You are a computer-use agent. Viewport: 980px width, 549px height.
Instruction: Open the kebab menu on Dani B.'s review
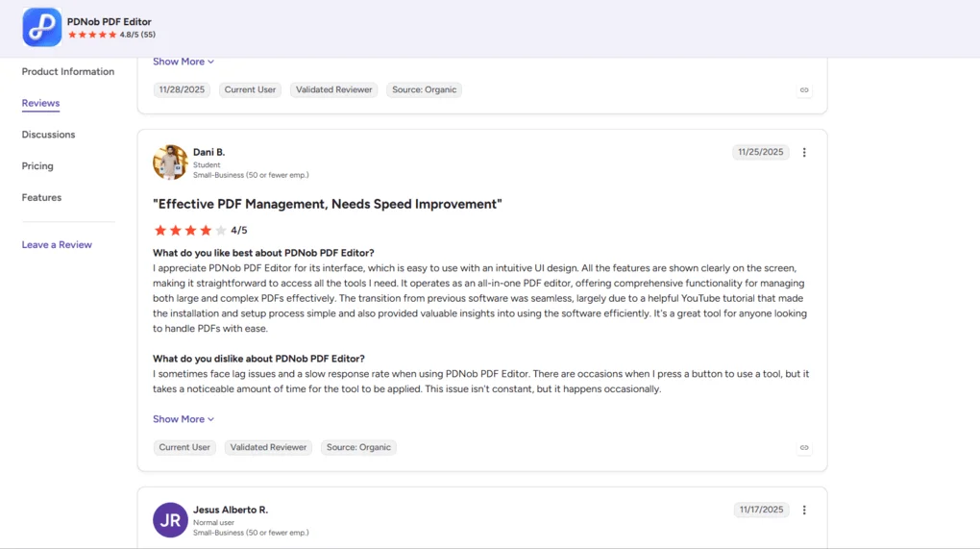804,152
